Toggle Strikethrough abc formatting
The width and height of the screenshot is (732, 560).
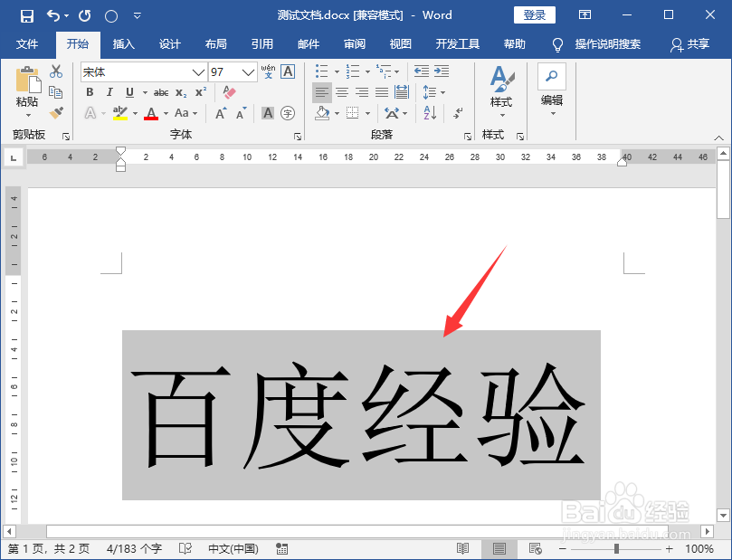161,92
